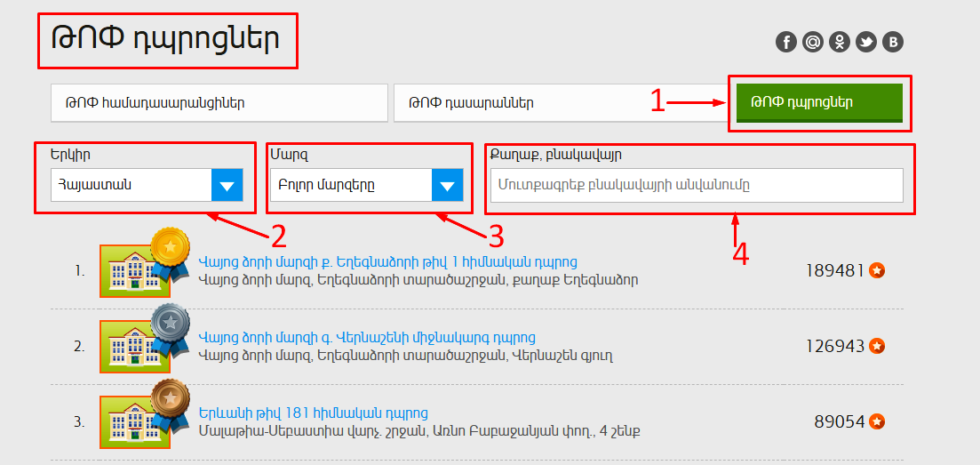Click silver medal school icon for rank 2
Screen dimensions: 980x465
[144, 339]
